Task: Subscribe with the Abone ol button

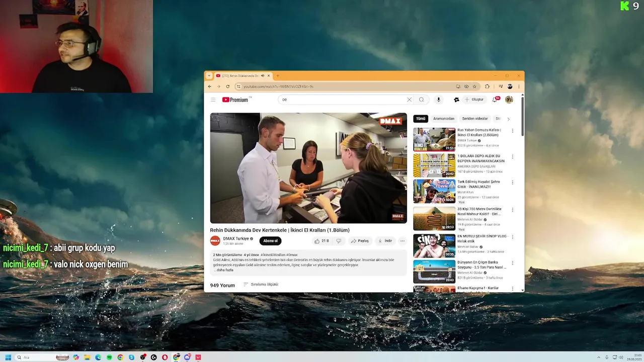Action: point(270,241)
